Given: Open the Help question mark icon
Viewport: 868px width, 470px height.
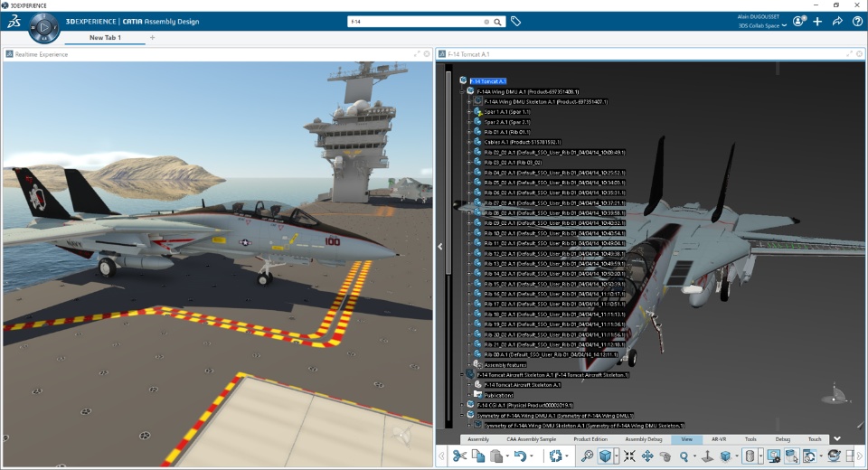Looking at the screenshot, I should click(x=857, y=21).
